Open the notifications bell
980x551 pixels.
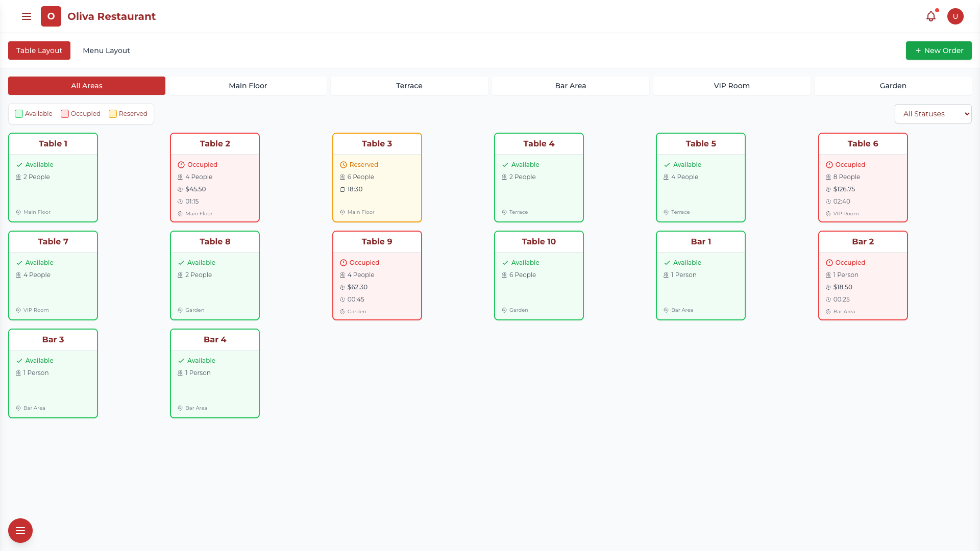(x=931, y=16)
